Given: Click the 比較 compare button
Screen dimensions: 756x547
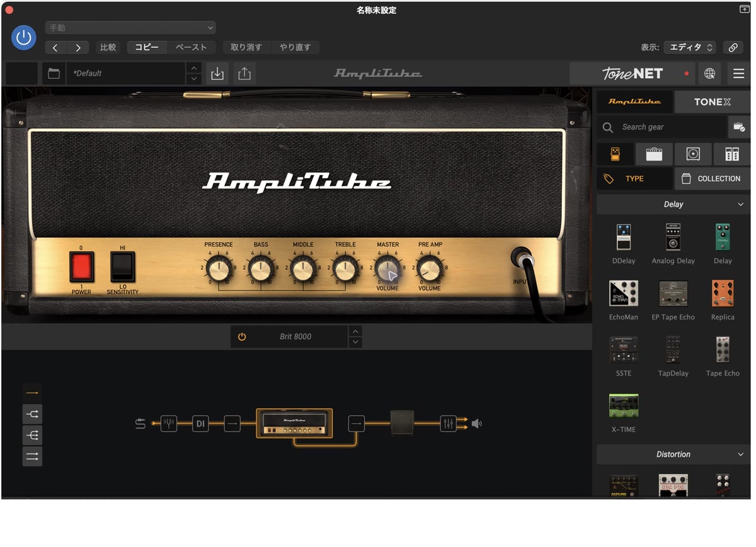Looking at the screenshot, I should coord(108,47).
